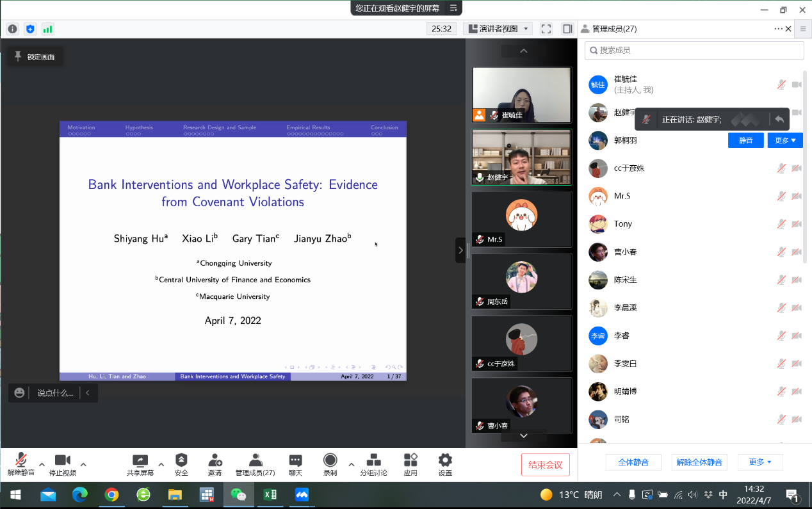Open the Settings gear icon
The height and width of the screenshot is (509, 812).
[x=445, y=460]
